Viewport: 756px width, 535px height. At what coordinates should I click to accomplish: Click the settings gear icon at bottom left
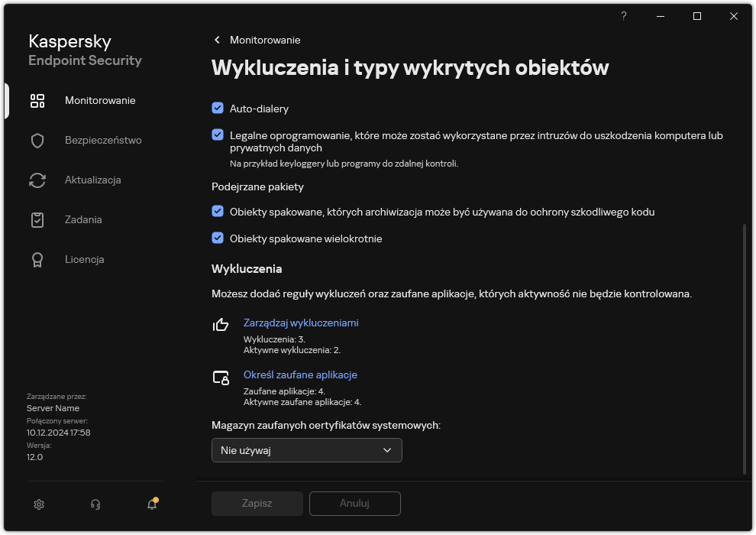[x=38, y=504]
